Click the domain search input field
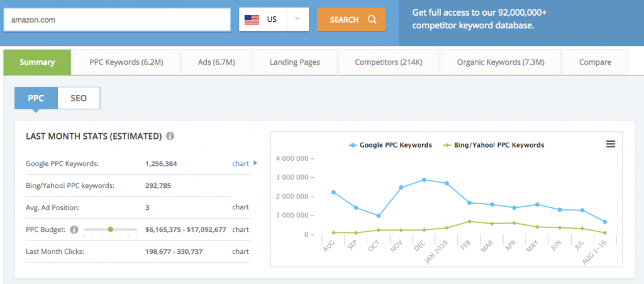 point(117,19)
